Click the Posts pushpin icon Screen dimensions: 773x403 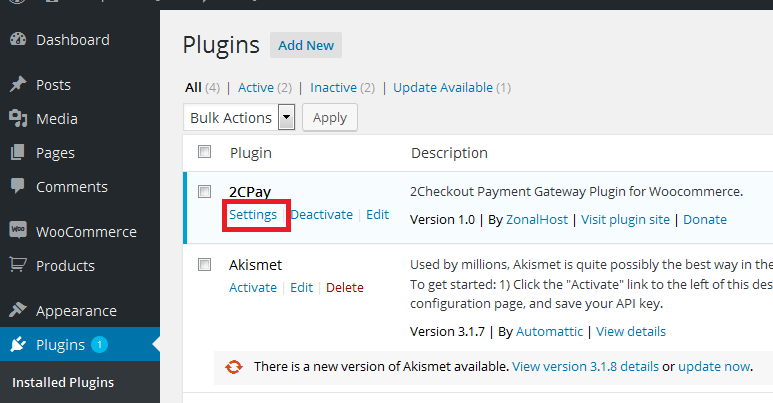(x=18, y=84)
